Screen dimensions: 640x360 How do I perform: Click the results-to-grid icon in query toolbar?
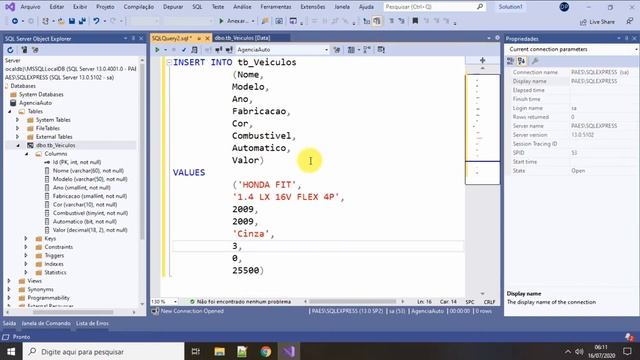click(351, 50)
